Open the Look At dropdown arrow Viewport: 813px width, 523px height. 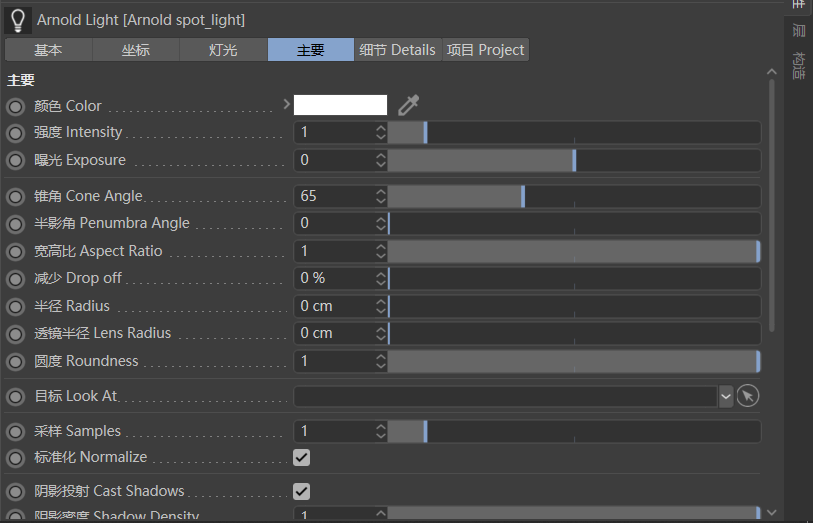(726, 397)
